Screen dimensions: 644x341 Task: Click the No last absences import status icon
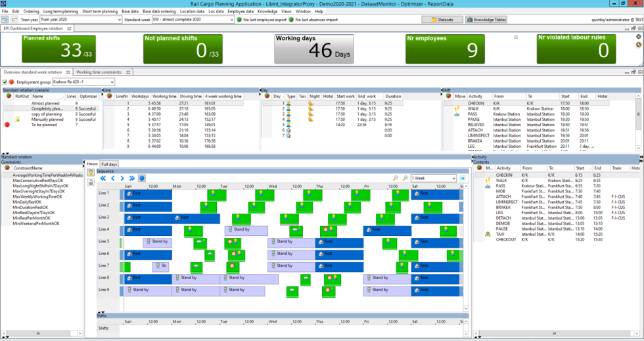tap(290, 19)
